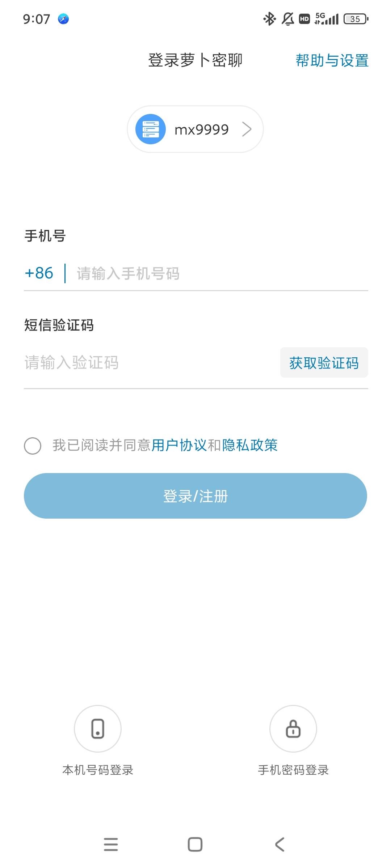The image size is (391, 868).
Task: Tap the Android back arrow icon
Action: [279, 844]
